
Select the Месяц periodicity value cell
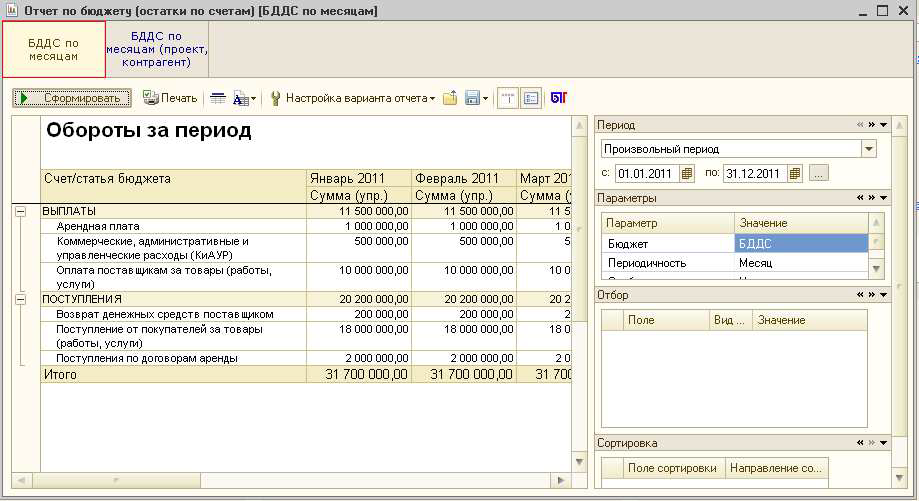click(x=801, y=263)
